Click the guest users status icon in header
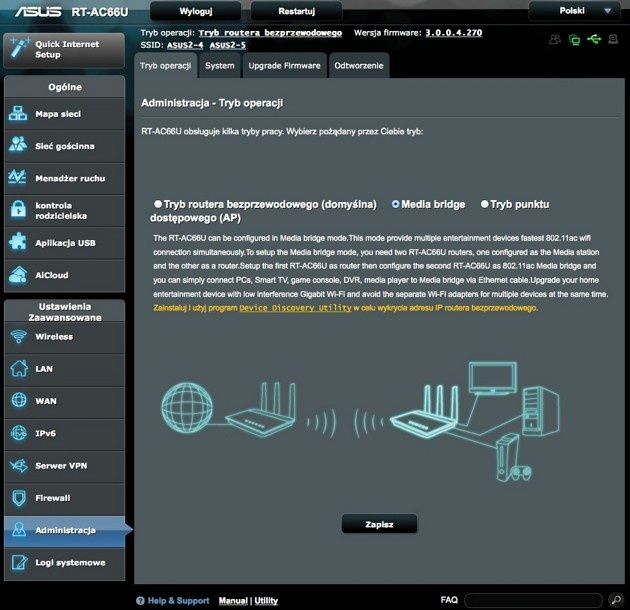The image size is (630, 610). point(555,39)
